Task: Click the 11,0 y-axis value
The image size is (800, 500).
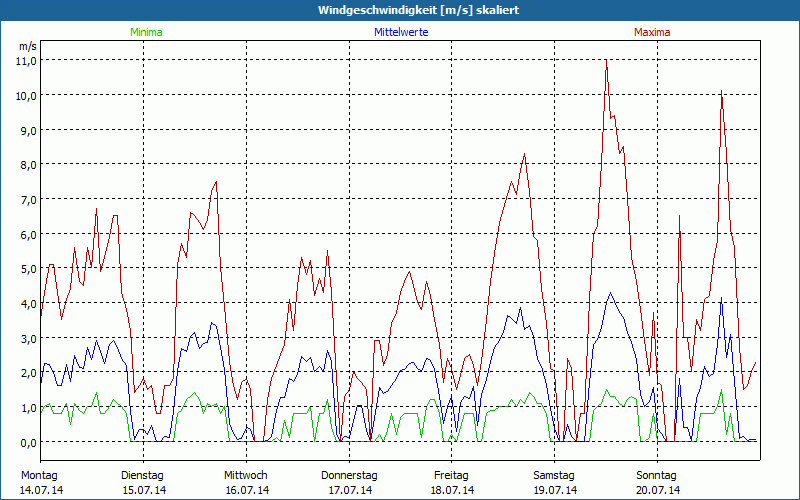Action: point(27,61)
